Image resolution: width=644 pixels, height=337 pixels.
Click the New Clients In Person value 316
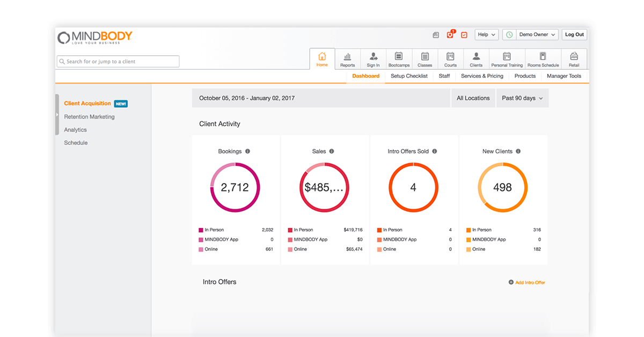(537, 230)
